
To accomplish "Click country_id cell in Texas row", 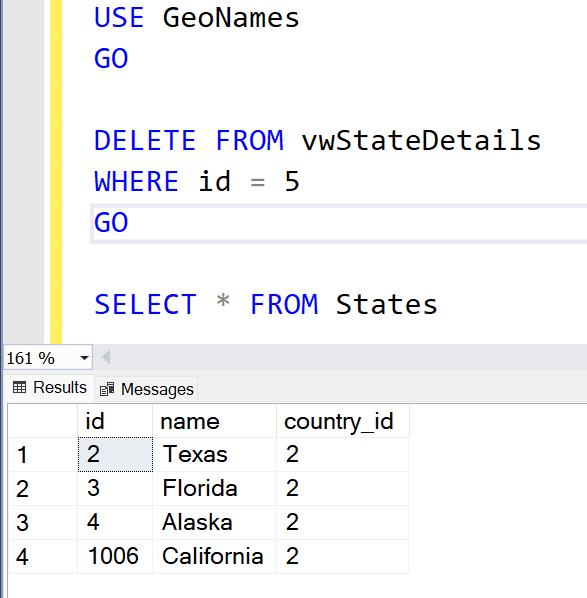I will 343,455.
